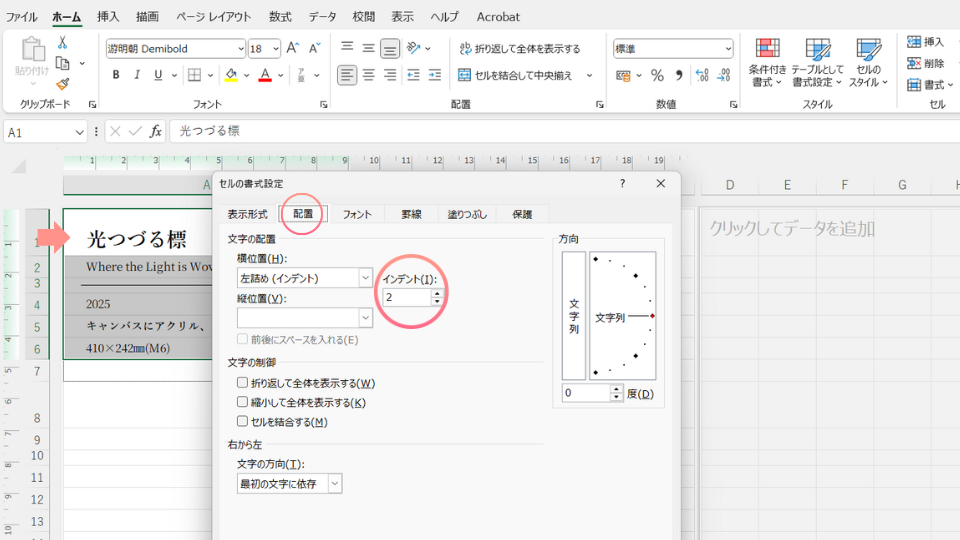Open the 挿入 ribbon tab
Image resolution: width=960 pixels, height=540 pixels.
point(108,17)
